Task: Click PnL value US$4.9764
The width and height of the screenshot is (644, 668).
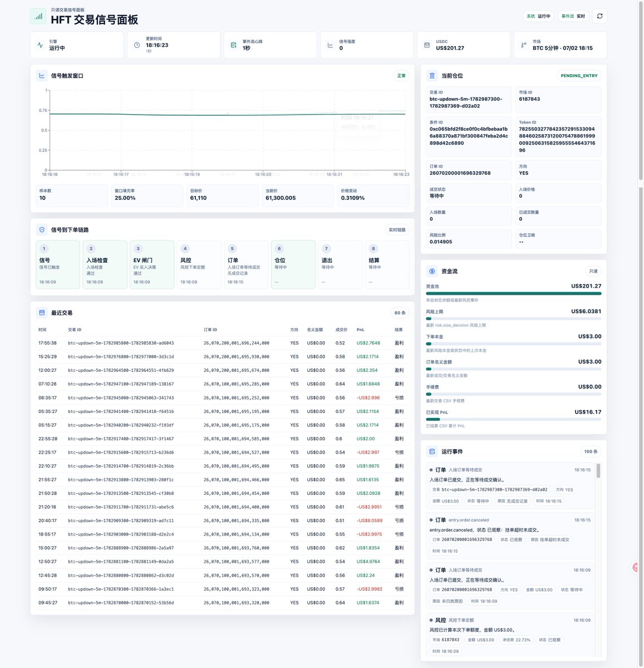Action: point(368,562)
